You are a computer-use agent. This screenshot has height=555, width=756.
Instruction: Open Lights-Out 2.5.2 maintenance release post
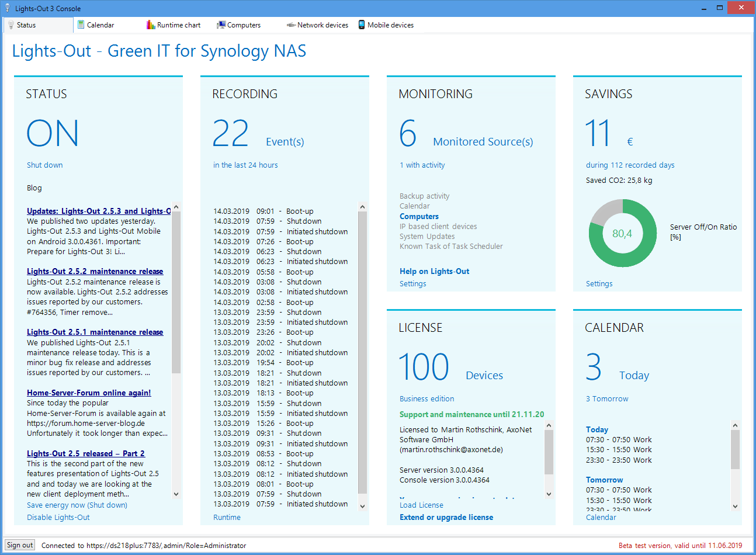[95, 271]
